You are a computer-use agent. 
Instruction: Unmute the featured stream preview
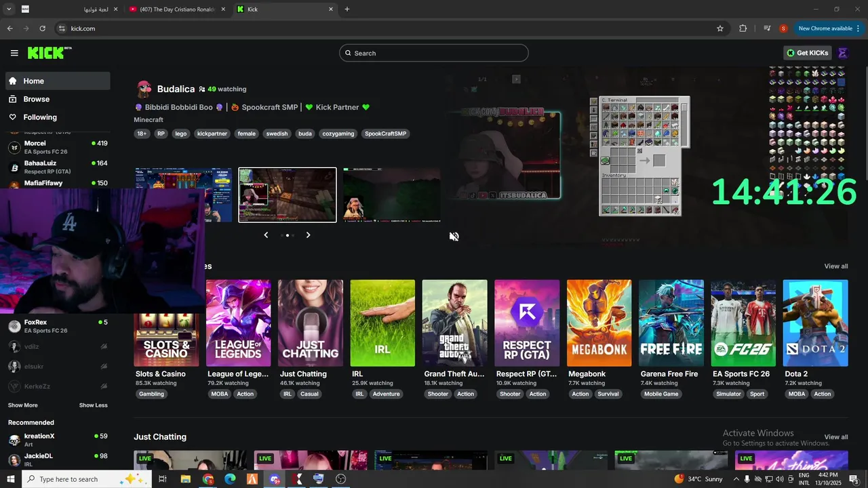[454, 237]
